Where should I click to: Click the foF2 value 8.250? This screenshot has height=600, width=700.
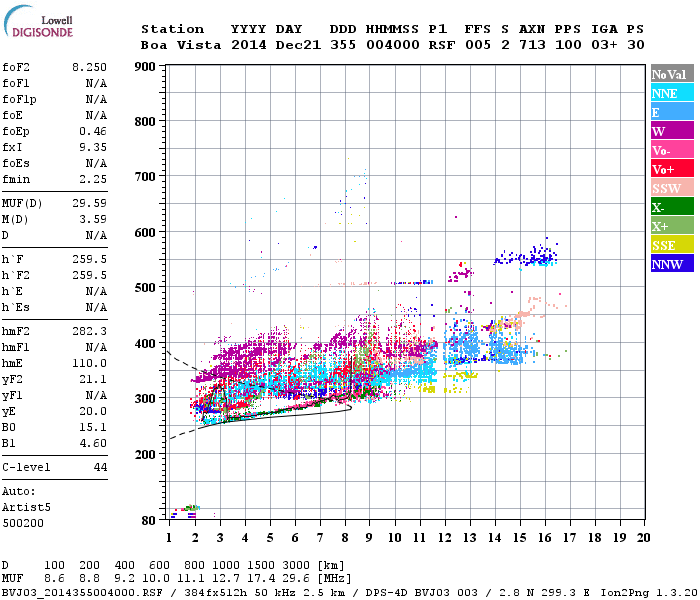pos(89,67)
